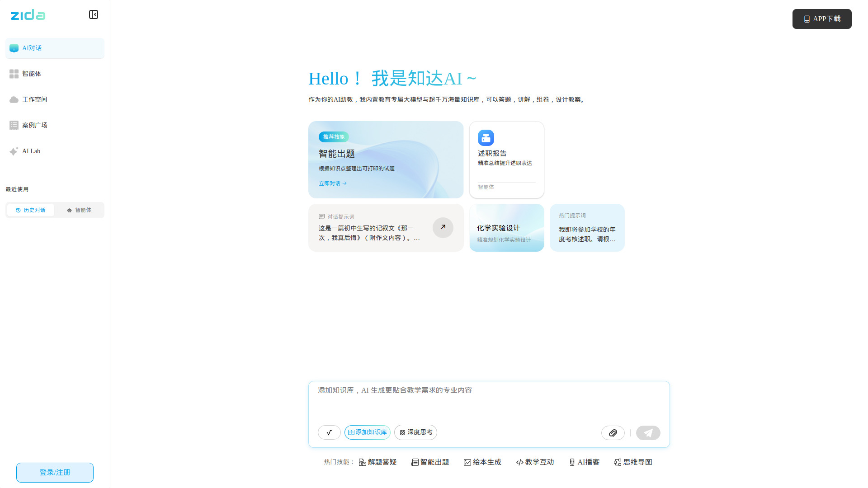The height and width of the screenshot is (488, 868).
Task: Open the 工作空间 cloud icon
Action: tap(14, 99)
